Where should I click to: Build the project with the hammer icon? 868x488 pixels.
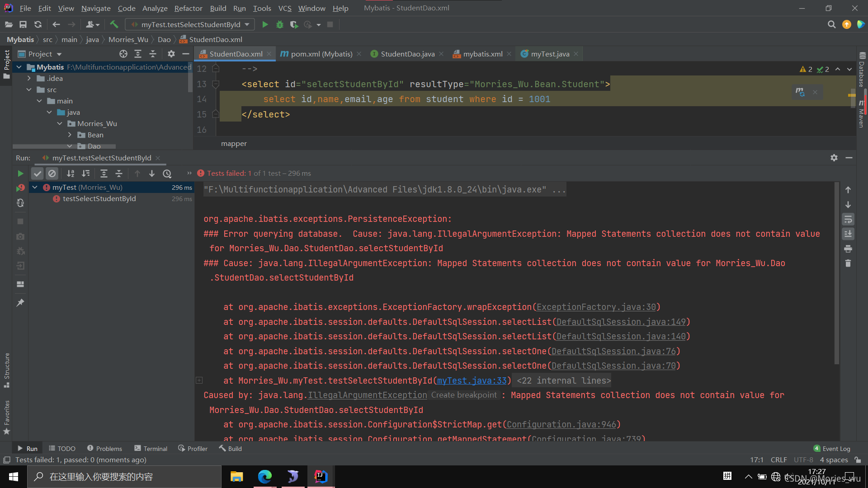113,24
